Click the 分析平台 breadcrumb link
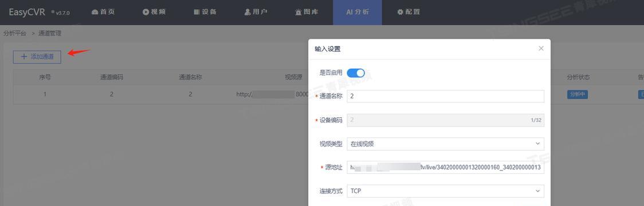Screen dimensions: 644x206 point(14,33)
